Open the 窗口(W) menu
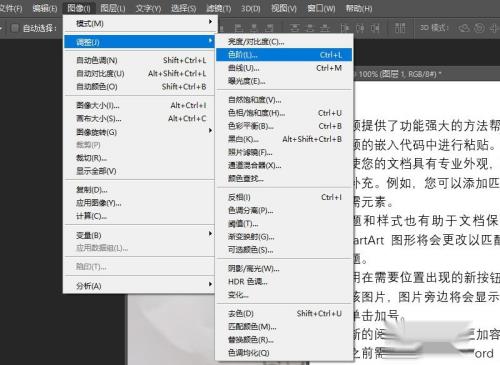 point(321,8)
